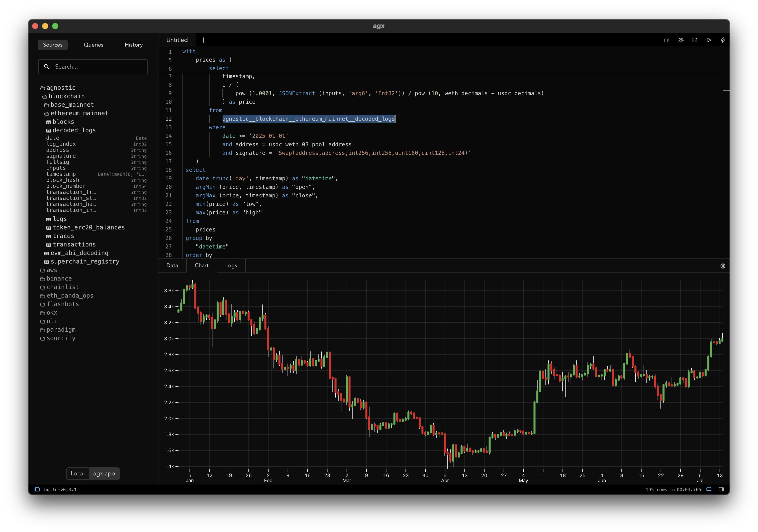This screenshot has width=758, height=532.
Task: Click the red close window button
Action: click(x=35, y=26)
